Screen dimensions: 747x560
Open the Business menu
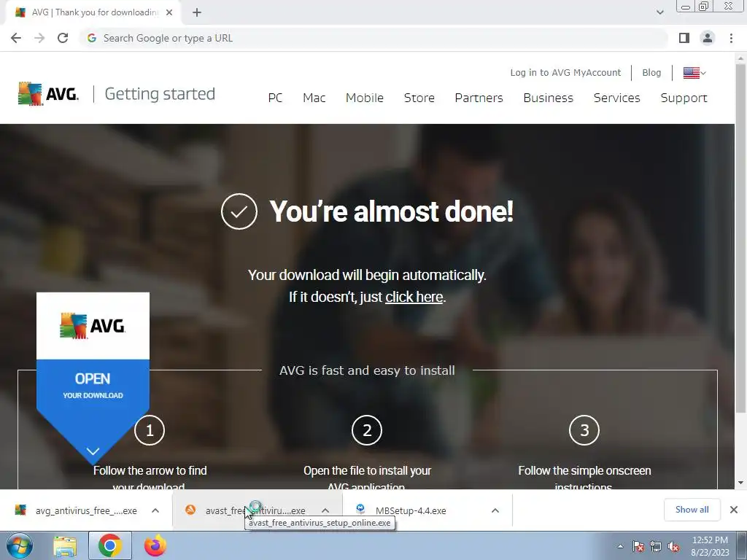549,98
